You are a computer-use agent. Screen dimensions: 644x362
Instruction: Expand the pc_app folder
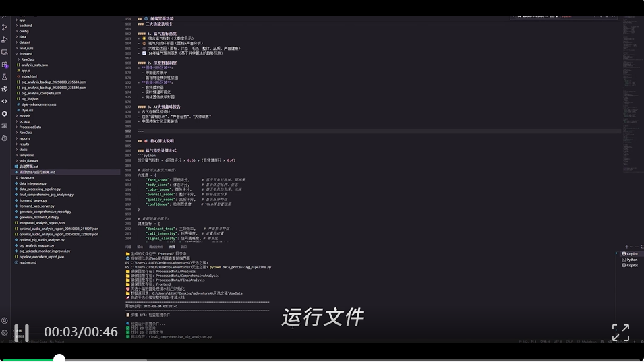(25, 121)
